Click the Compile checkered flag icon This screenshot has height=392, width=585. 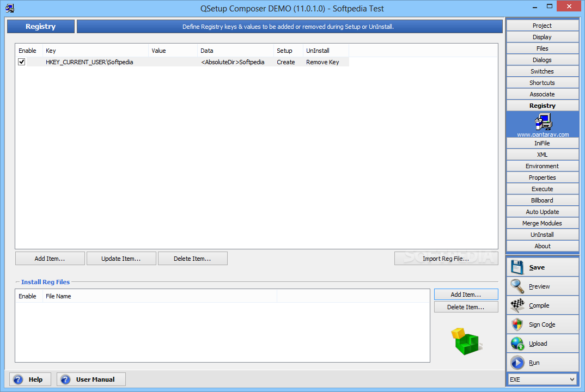(x=517, y=305)
